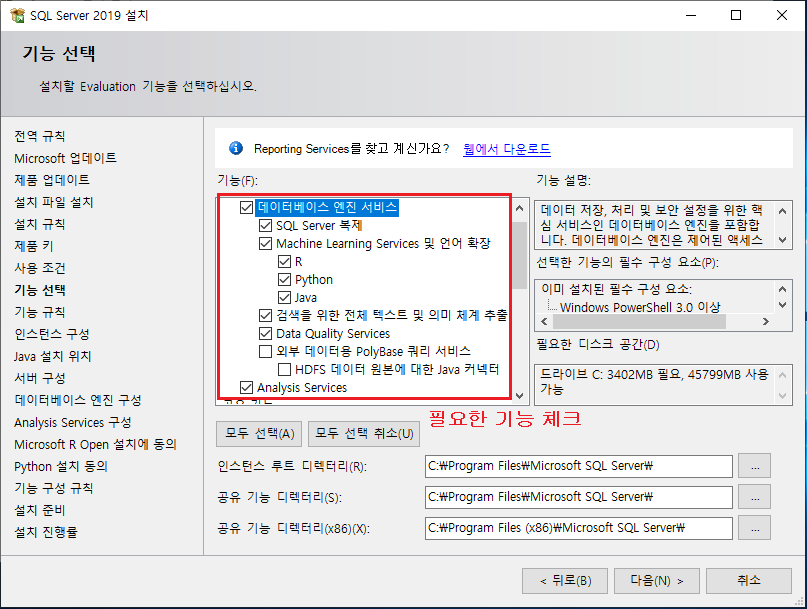Browse for 공유 기능 디렉터리(S) with ... button

pos(755,497)
